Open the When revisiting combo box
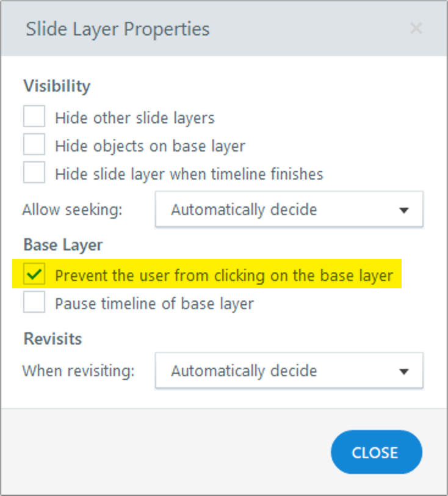 coord(289,370)
